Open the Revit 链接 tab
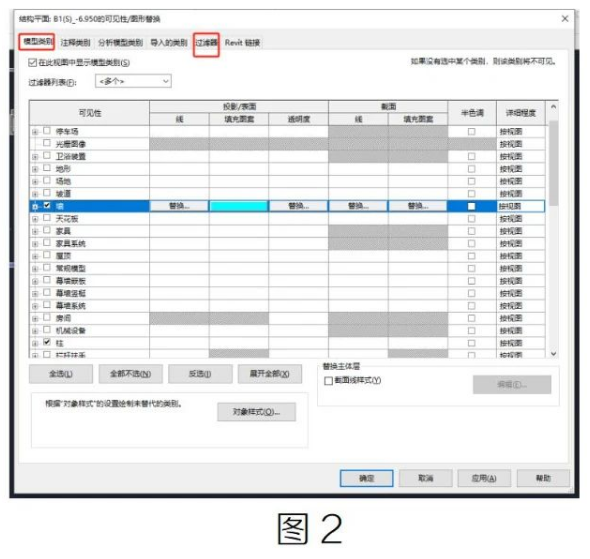Image resolution: width=590 pixels, height=559 pixels. pos(243,43)
